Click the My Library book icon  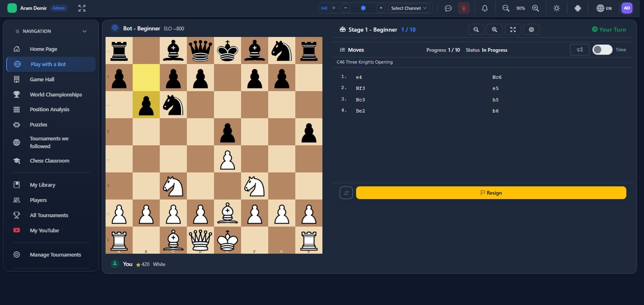point(17,185)
